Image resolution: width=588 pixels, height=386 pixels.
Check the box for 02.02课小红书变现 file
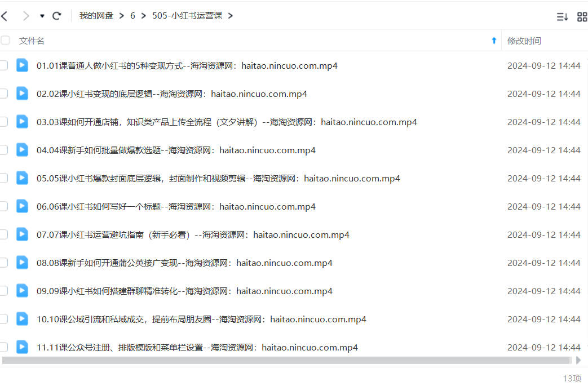[3, 94]
